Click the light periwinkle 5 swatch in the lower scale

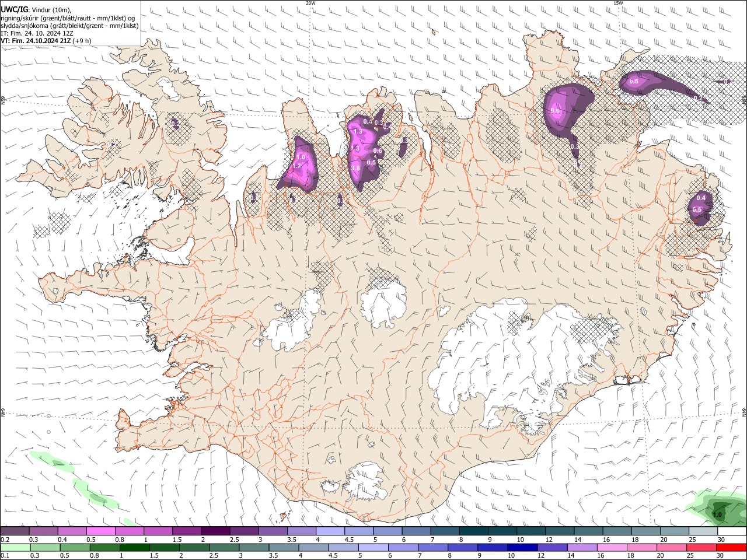point(373,548)
